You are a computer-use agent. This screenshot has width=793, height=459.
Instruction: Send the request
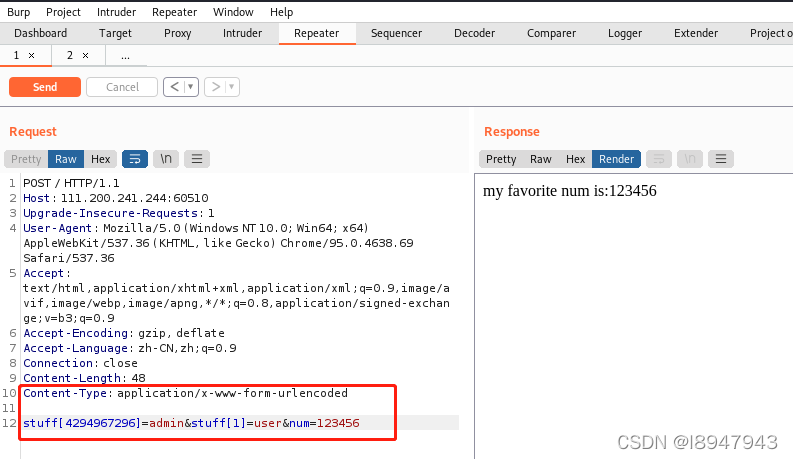[x=45, y=87]
